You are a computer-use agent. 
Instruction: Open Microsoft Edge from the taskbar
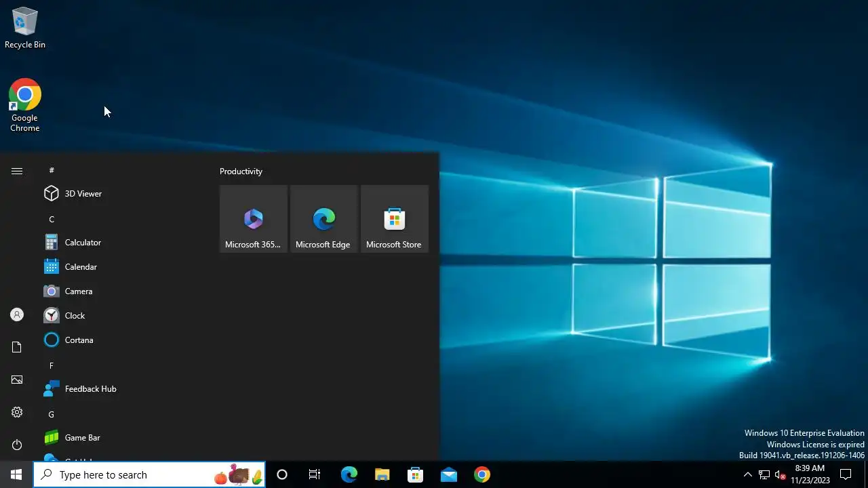coord(349,474)
